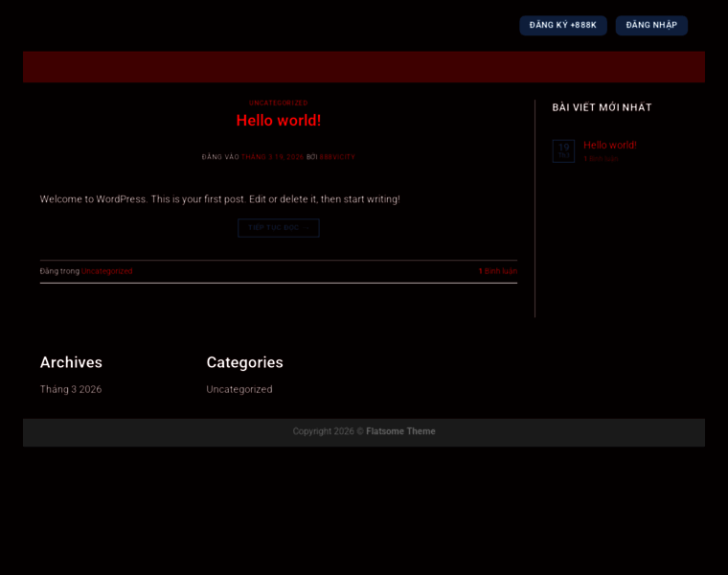Select Uncategorized under Categories
This screenshot has width=728, height=575.
click(239, 389)
